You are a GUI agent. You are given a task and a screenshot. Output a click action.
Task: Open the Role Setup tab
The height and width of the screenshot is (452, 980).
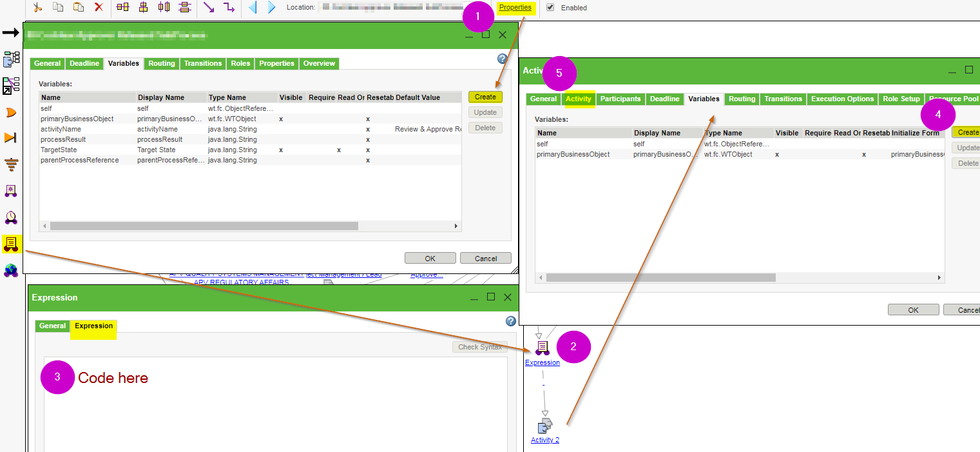click(x=901, y=99)
